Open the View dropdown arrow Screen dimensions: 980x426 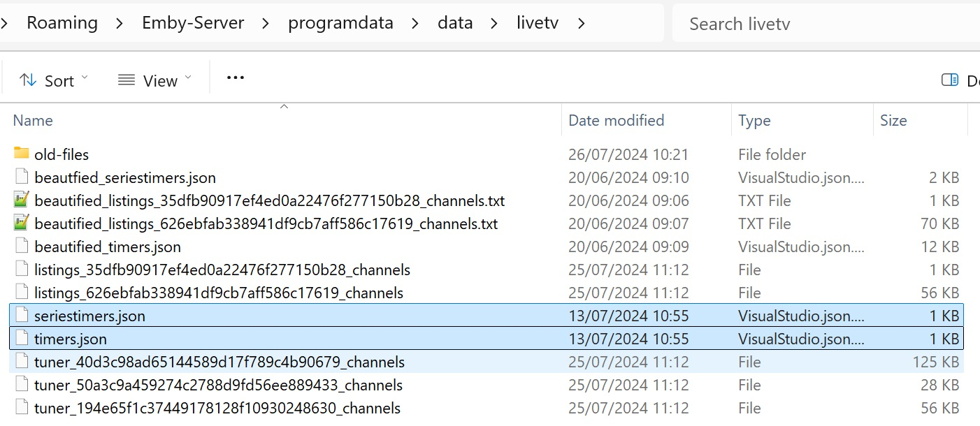click(x=187, y=78)
